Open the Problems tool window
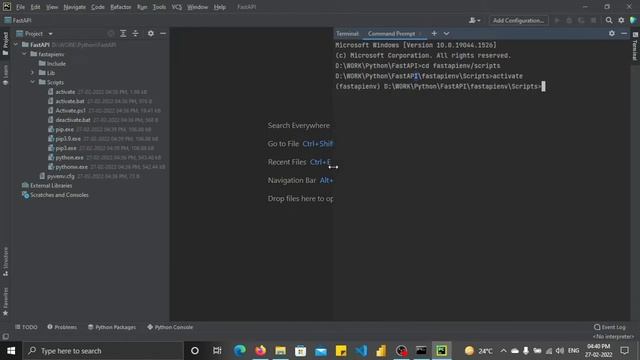Viewport: 640px width, 360px height. pyautogui.click(x=62, y=327)
